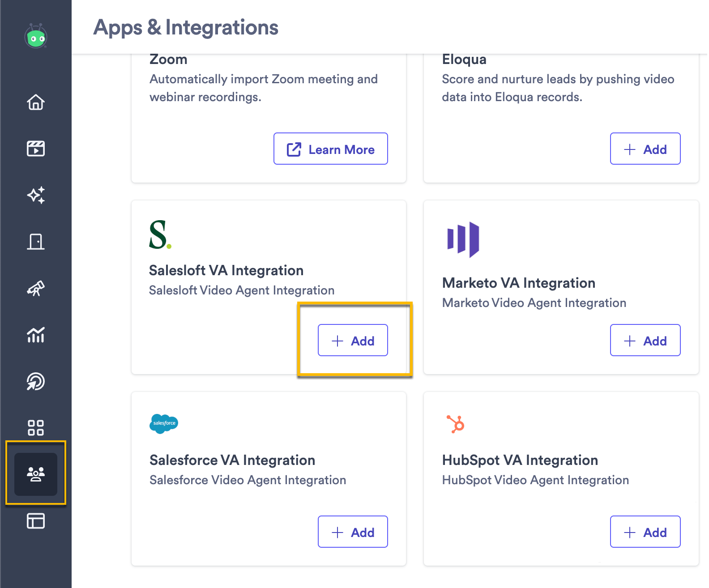The width and height of the screenshot is (709, 588).
Task: Click the Salesloft S logo
Action: (160, 234)
